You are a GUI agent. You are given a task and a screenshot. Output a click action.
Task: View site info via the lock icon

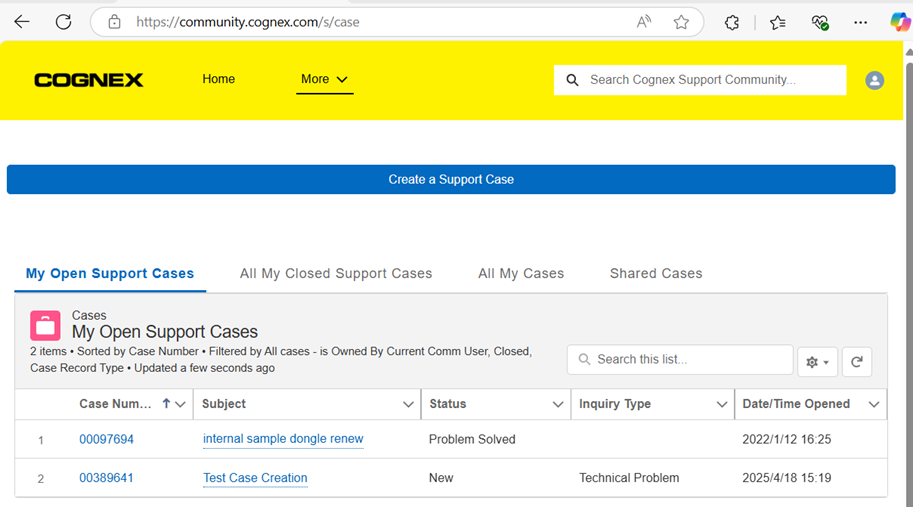pyautogui.click(x=115, y=22)
